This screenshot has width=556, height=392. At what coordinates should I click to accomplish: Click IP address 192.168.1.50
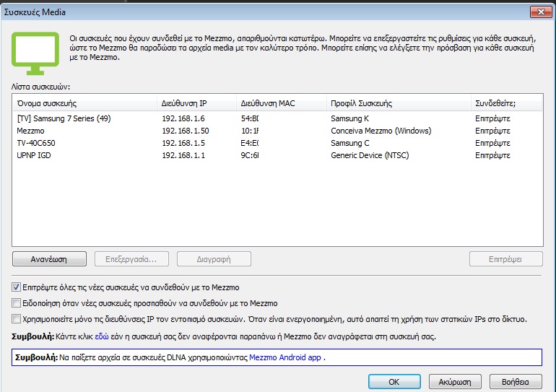click(x=186, y=131)
